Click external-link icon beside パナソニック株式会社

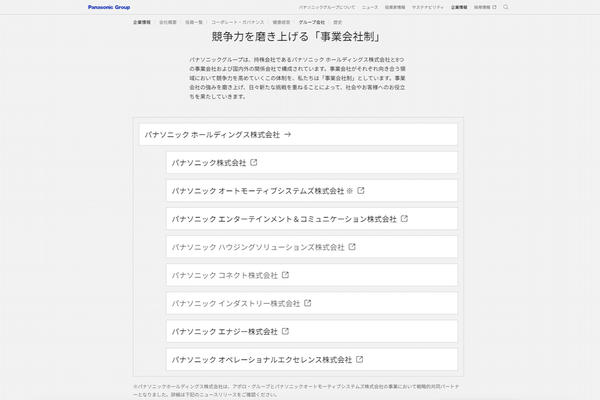[254, 162]
